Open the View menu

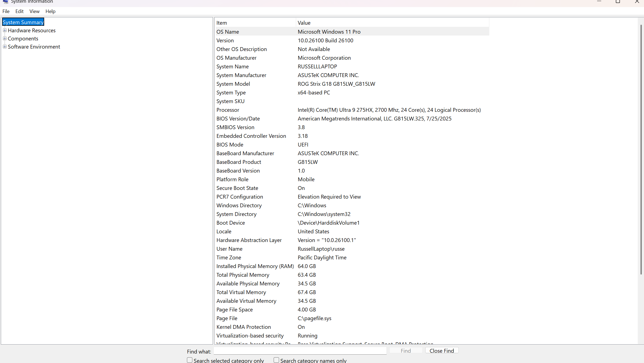[x=34, y=11]
